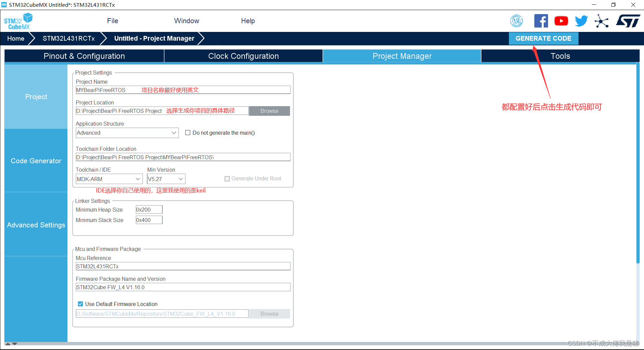Open Code Generator side section
Screen dimensions: 644x350
(36, 161)
